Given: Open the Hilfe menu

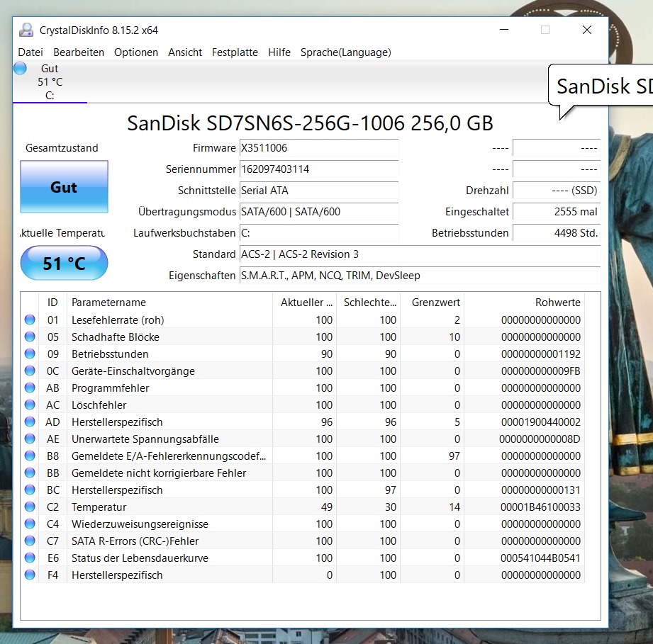Looking at the screenshot, I should point(279,52).
